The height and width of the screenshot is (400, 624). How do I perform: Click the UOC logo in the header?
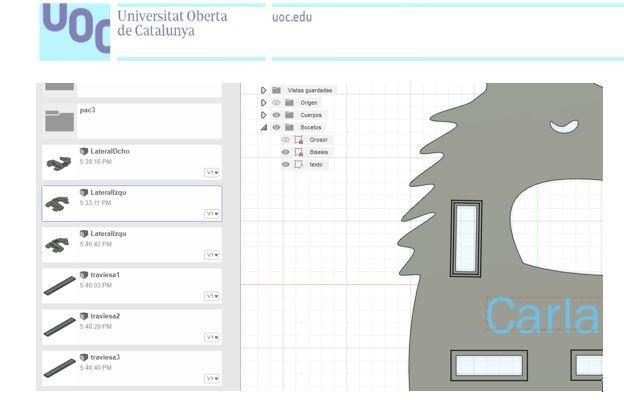(75, 32)
